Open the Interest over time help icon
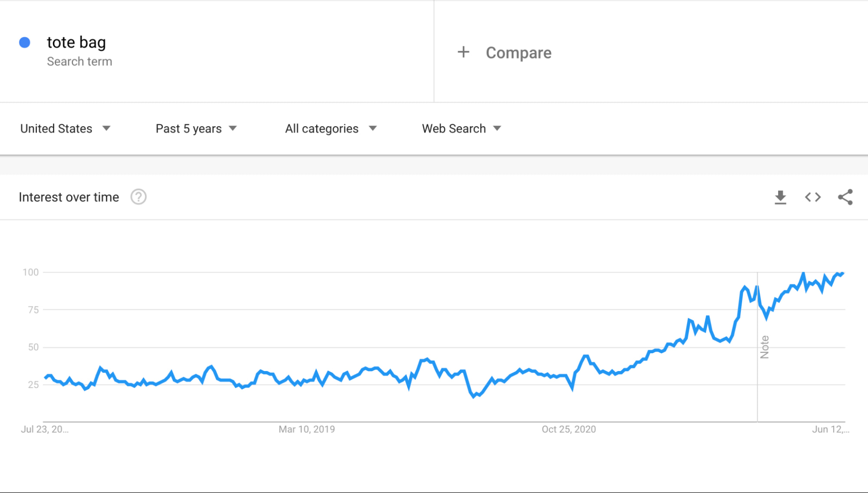 point(139,197)
